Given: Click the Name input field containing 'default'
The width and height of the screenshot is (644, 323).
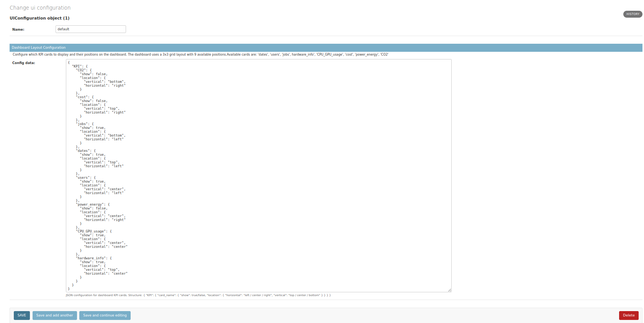Looking at the screenshot, I should click(x=90, y=29).
